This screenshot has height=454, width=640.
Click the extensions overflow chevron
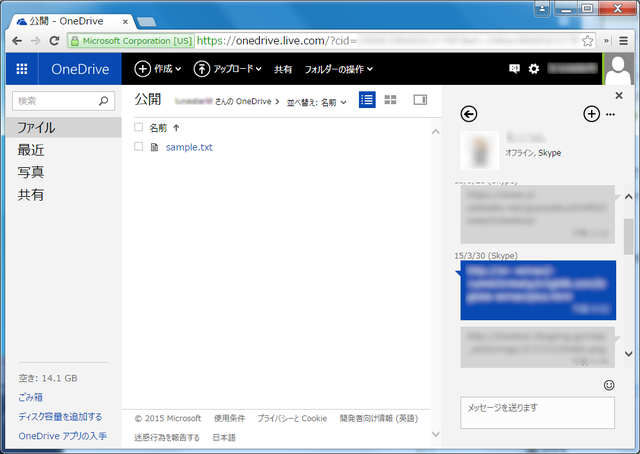(x=607, y=41)
